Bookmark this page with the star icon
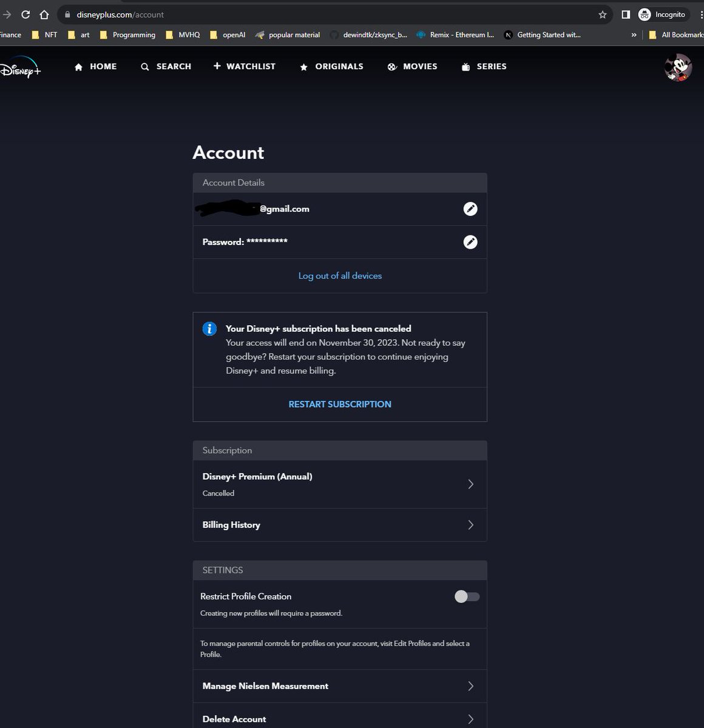 pos(603,15)
